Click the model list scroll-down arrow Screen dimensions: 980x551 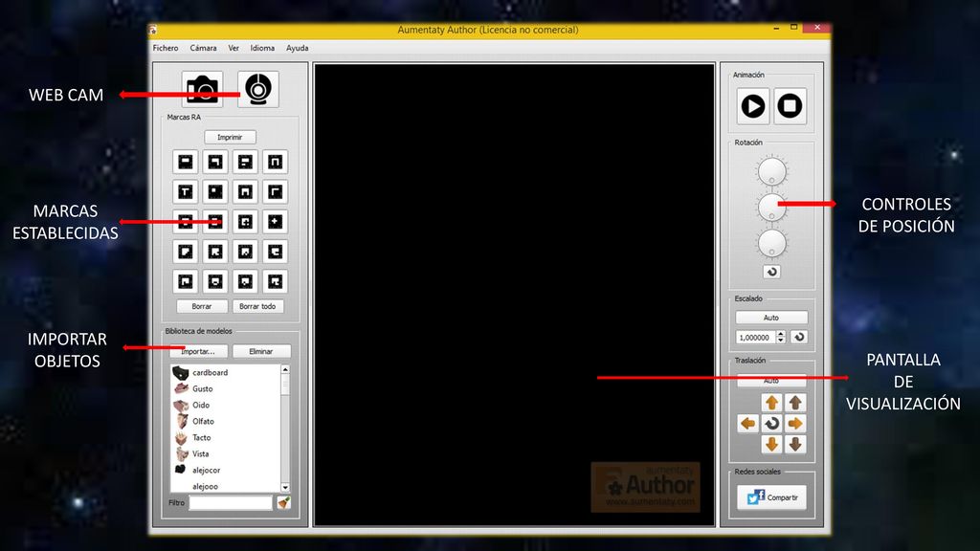pyautogui.click(x=285, y=487)
